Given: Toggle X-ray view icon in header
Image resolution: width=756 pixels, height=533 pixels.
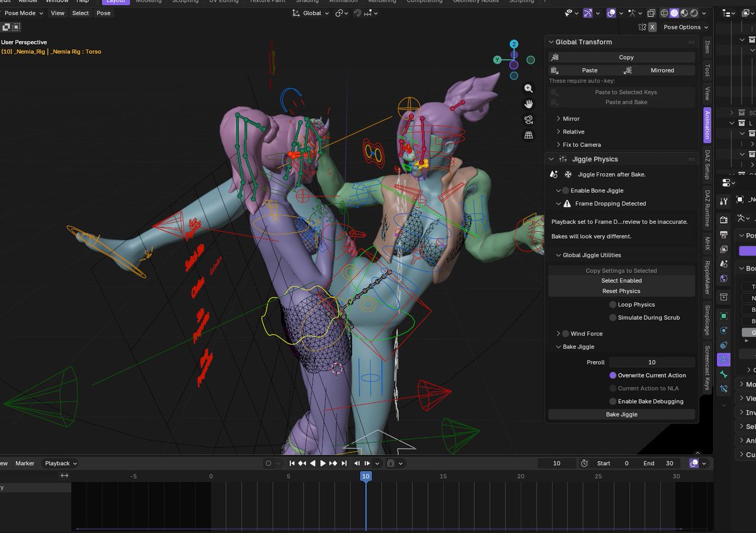Looking at the screenshot, I should click(x=651, y=13).
